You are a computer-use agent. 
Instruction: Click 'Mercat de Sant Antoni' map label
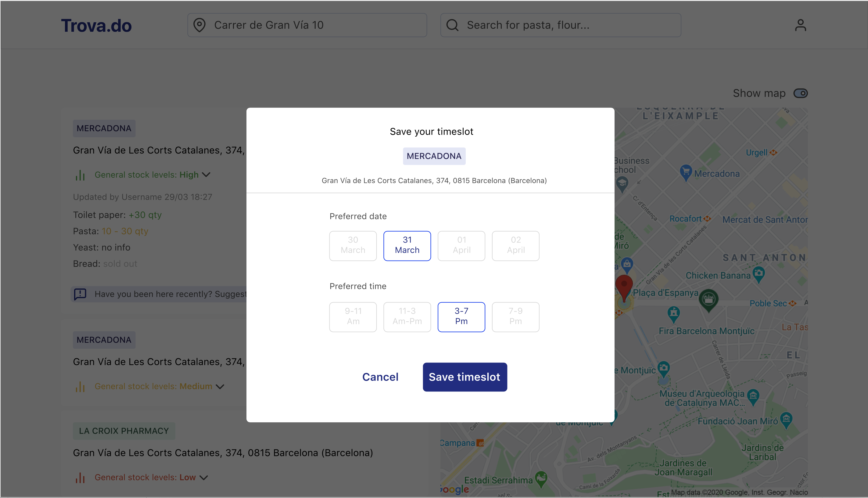pos(765,220)
